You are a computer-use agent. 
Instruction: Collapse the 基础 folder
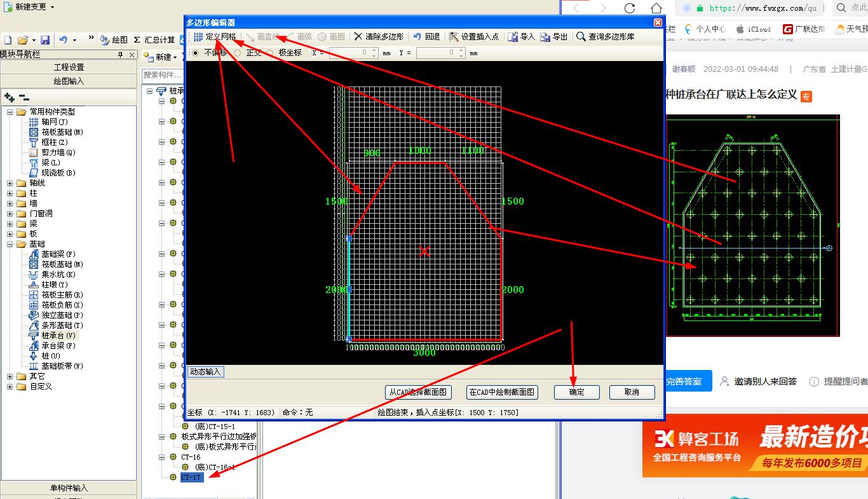coord(10,244)
